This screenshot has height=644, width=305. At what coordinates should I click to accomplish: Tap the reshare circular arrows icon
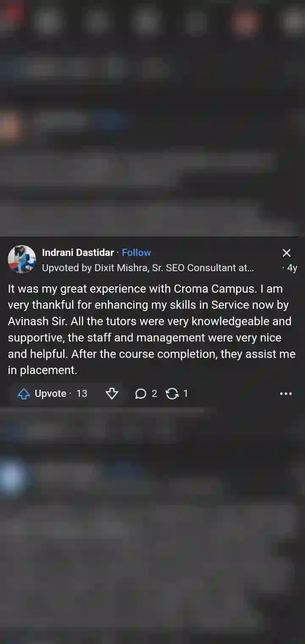coord(172,394)
